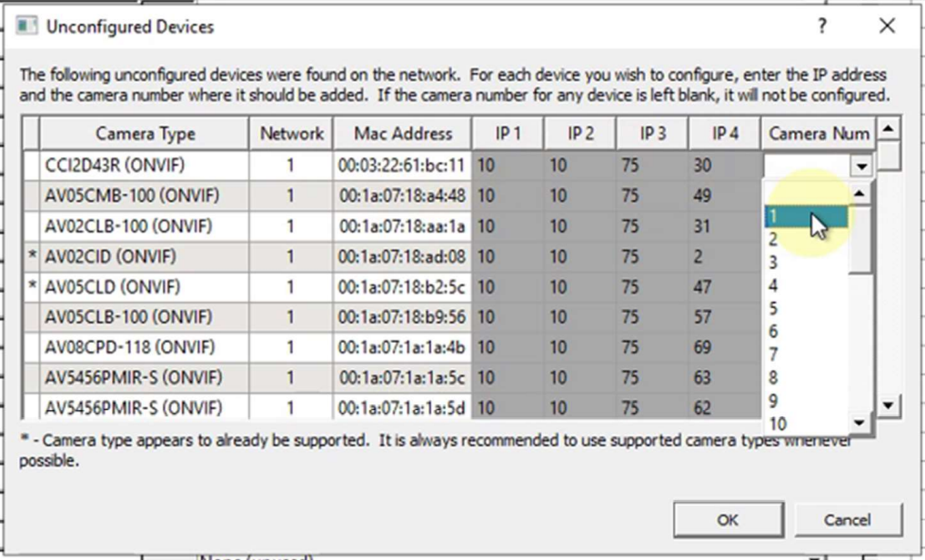The image size is (925, 560).
Task: Click OK to confirm device configuration
Action: (729, 520)
